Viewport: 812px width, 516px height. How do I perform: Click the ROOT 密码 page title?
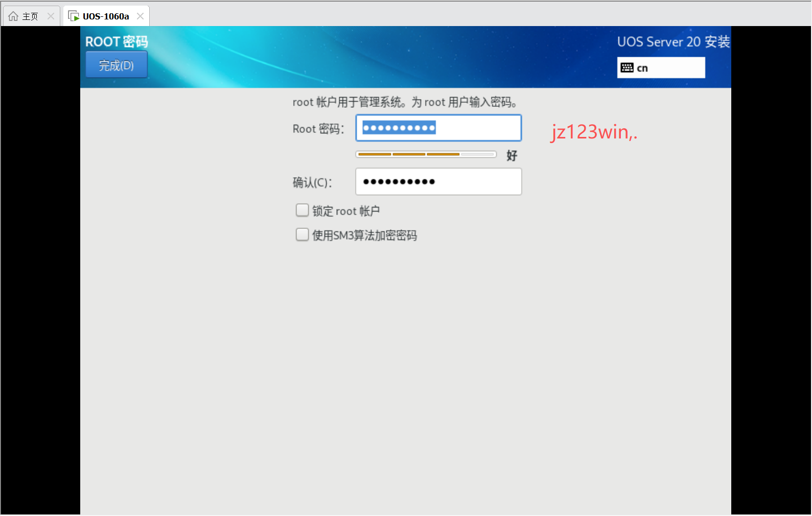(117, 41)
